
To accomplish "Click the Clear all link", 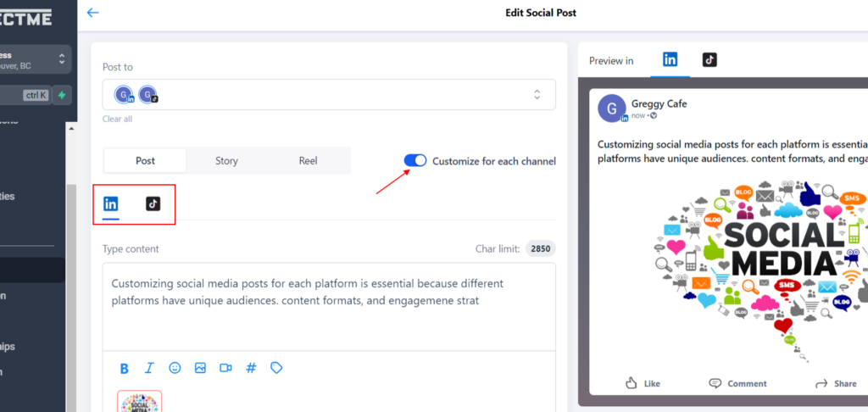I will tap(117, 119).
